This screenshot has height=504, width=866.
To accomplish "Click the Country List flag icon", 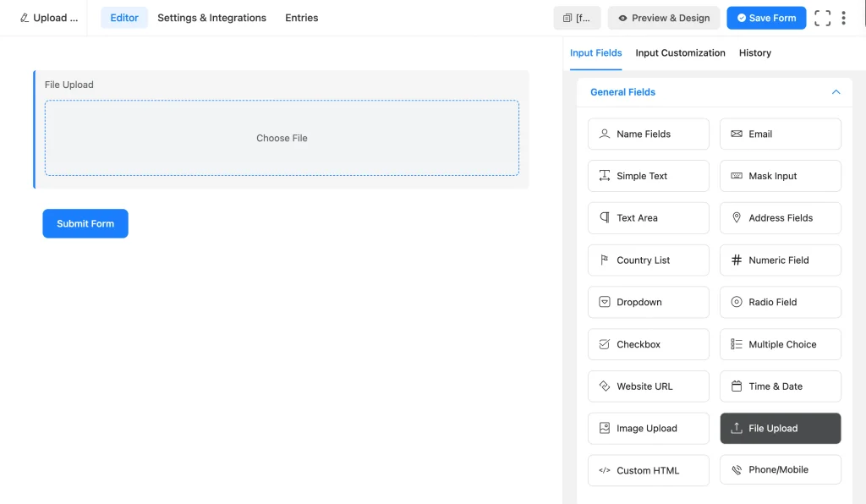I will click(x=604, y=260).
